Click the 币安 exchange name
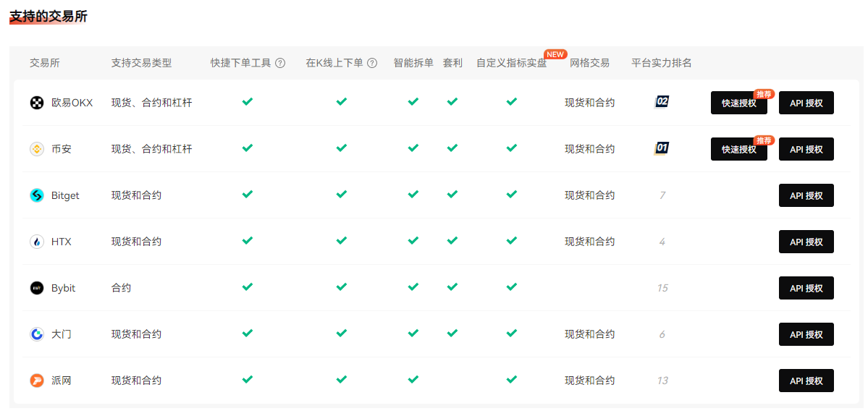The width and height of the screenshot is (868, 416). click(x=62, y=149)
